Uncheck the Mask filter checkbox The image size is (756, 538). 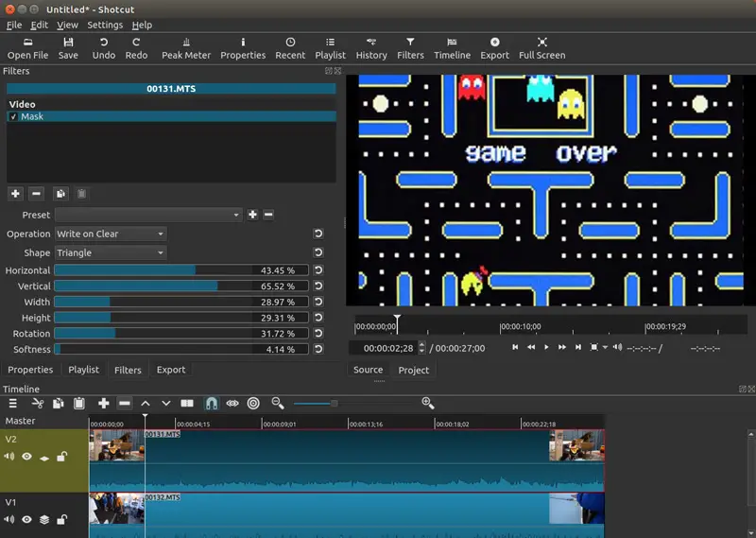(13, 117)
